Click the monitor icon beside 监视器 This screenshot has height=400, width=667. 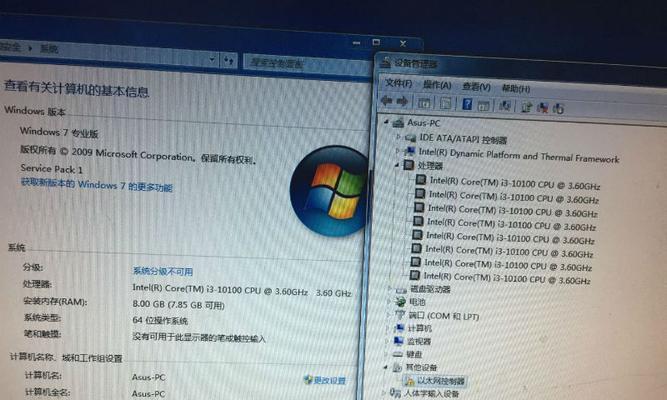click(399, 341)
